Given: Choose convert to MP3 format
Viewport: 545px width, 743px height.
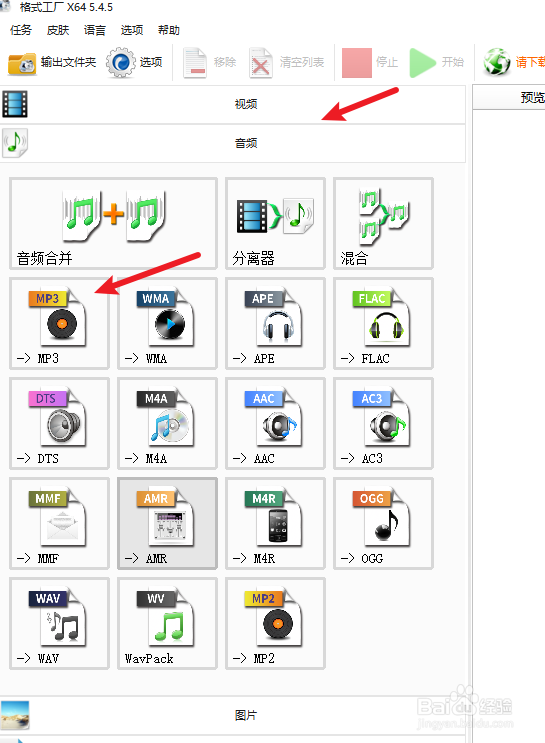Looking at the screenshot, I should [59, 324].
